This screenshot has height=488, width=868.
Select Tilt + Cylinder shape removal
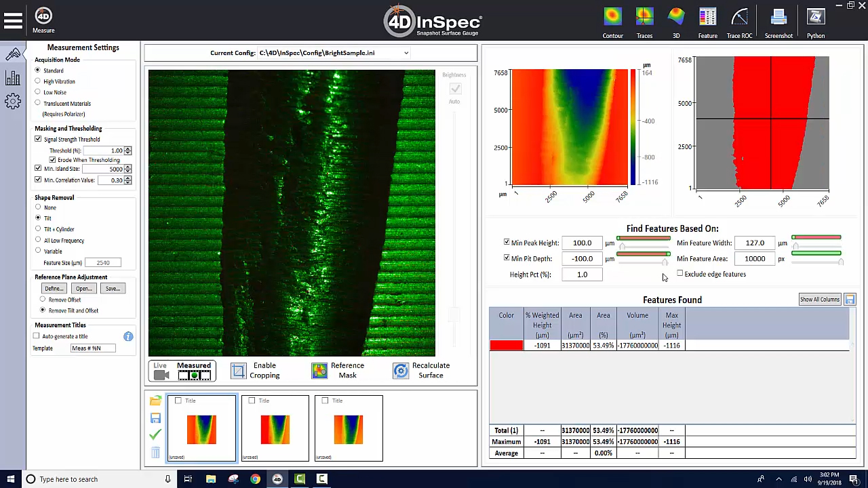pos(38,229)
